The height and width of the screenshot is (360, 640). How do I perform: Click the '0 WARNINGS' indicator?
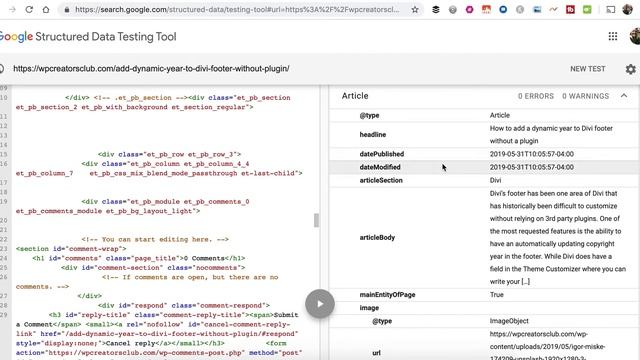click(x=585, y=96)
